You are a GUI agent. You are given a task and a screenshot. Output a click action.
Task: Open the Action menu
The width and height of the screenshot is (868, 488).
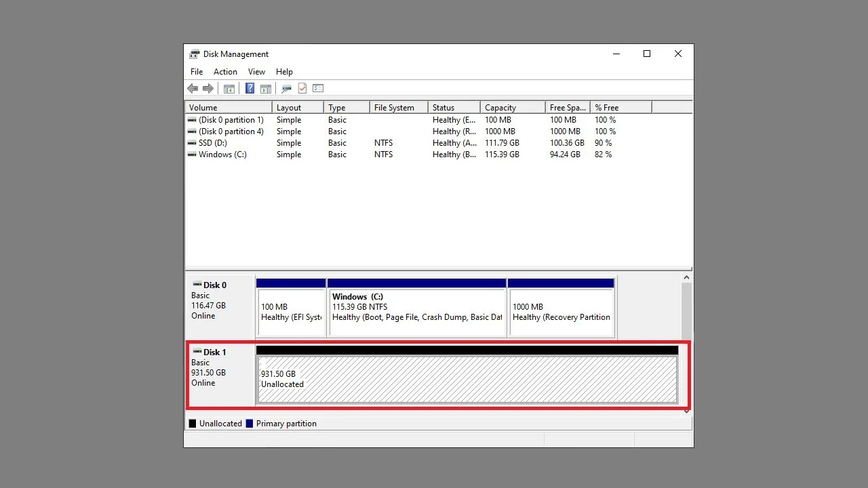(x=225, y=72)
